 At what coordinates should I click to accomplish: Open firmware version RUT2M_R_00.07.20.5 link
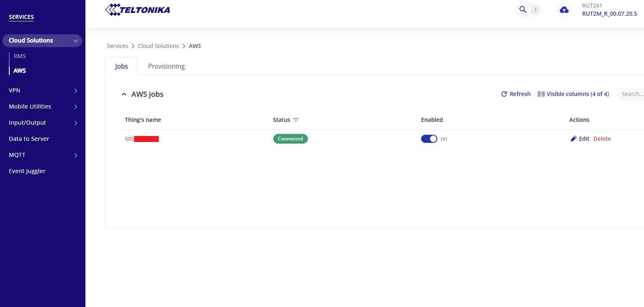click(609, 14)
